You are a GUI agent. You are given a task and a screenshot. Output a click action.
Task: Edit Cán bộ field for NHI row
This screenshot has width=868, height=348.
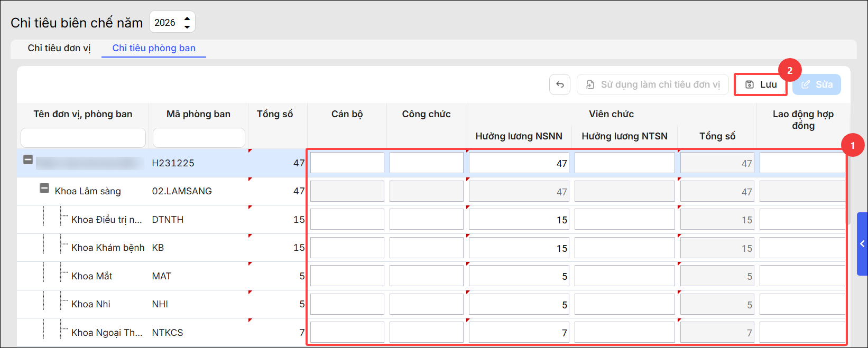point(347,304)
